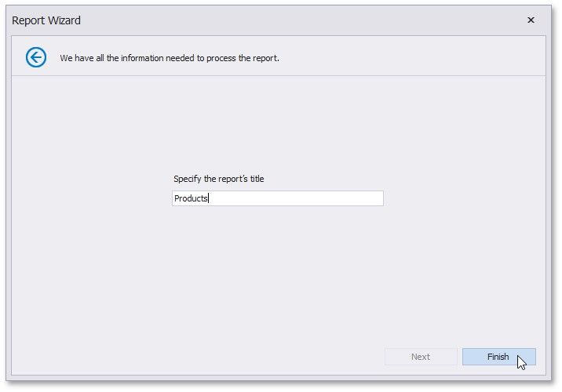The width and height of the screenshot is (562, 392).
Task: Click the grayed-out Next button
Action: point(421,357)
